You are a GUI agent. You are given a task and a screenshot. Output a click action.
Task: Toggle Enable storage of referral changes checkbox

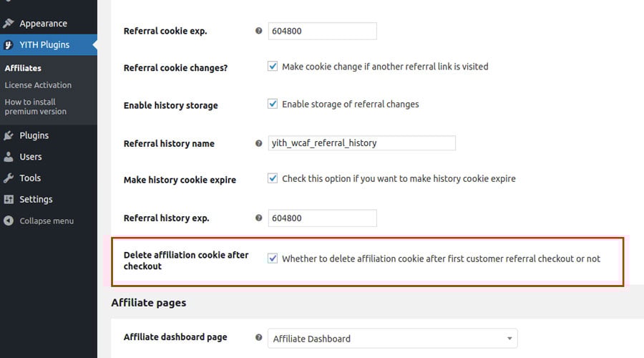(273, 104)
